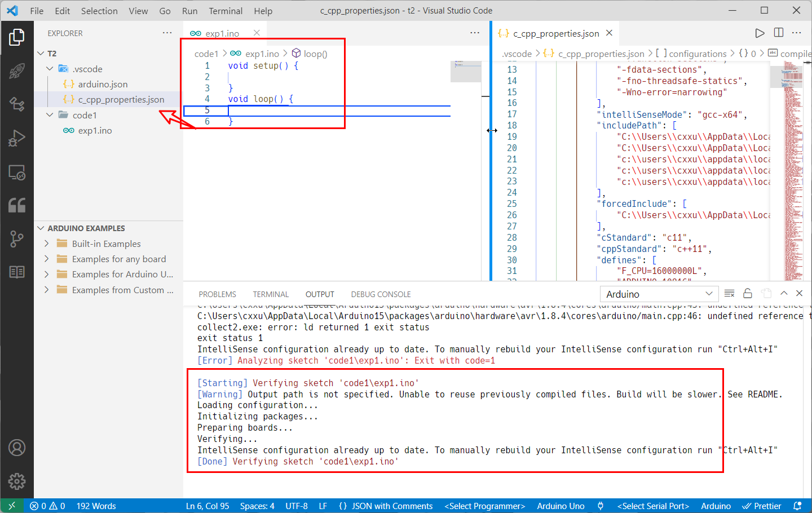Click Select Serial Port in the status bar

(x=652, y=506)
